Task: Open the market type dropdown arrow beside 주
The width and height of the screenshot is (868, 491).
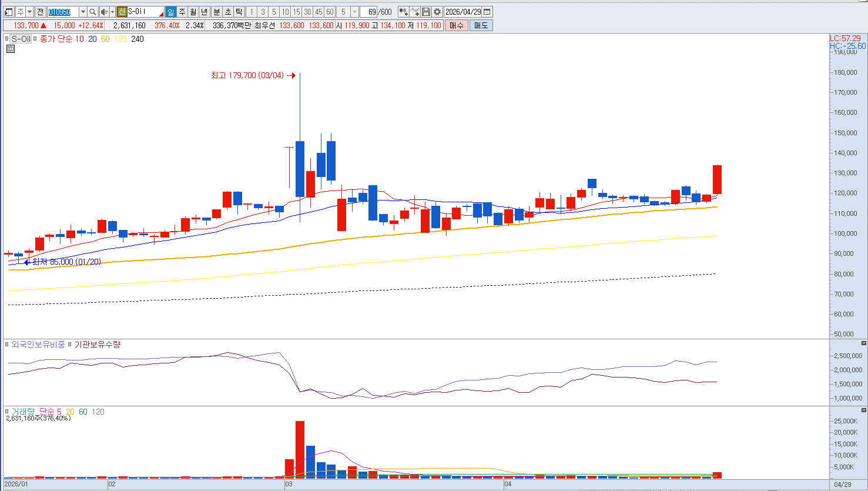Action: 29,12
